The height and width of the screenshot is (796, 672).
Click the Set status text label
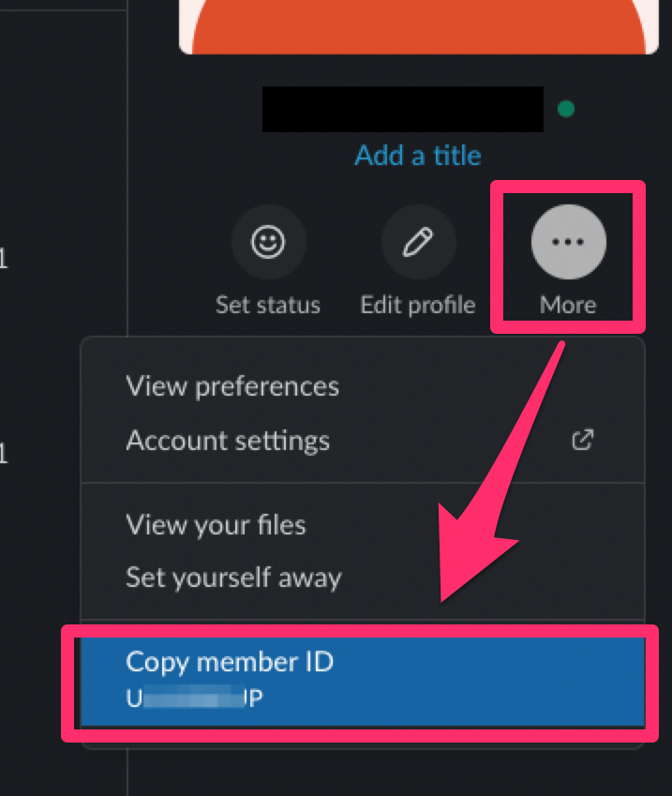(x=268, y=305)
